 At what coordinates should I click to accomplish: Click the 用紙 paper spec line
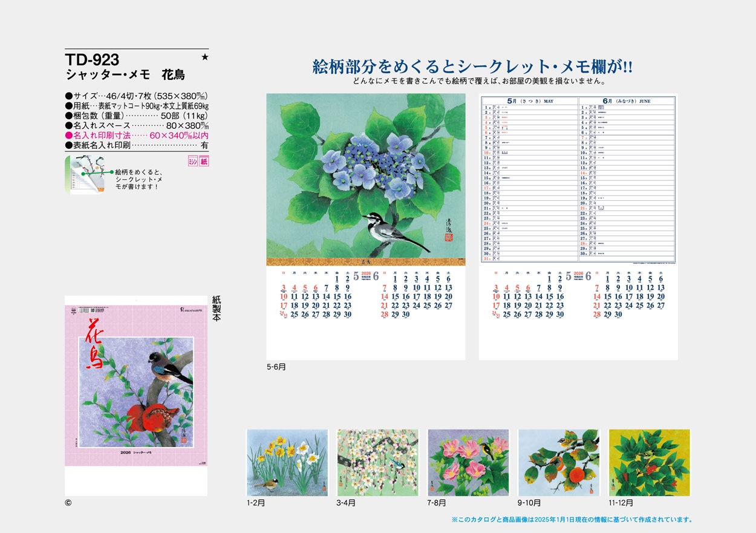click(x=137, y=105)
